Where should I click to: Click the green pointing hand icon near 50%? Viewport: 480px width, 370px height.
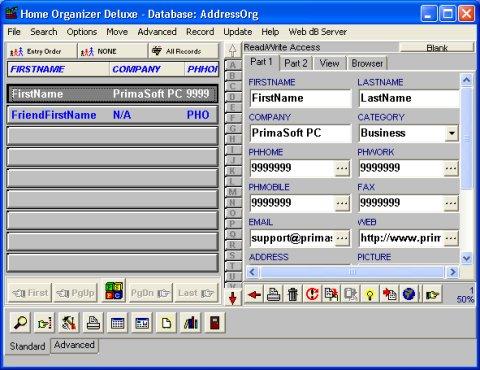pyautogui.click(x=432, y=294)
